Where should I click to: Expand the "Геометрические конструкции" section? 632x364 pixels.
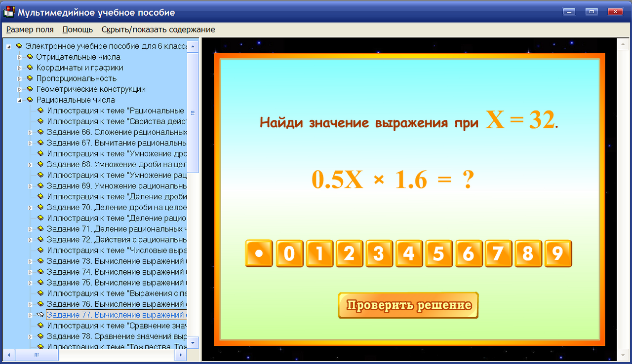click(19, 89)
